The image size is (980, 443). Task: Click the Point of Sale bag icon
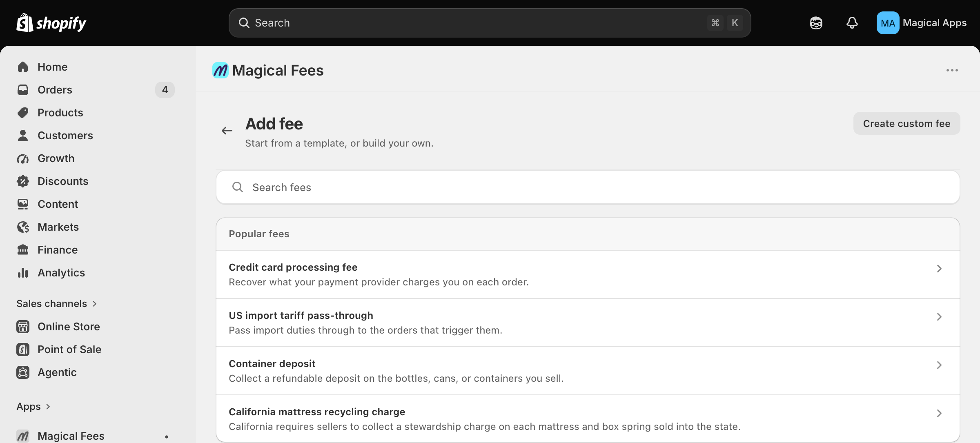[x=23, y=350]
